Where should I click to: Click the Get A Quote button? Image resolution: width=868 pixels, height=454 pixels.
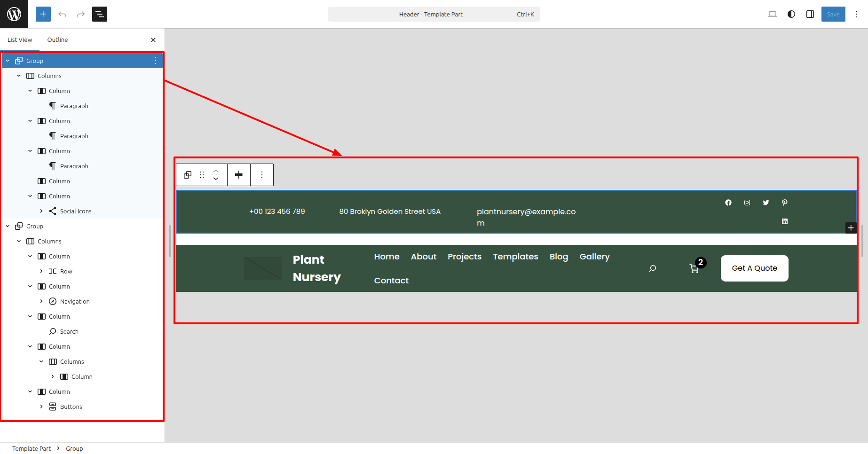754,268
